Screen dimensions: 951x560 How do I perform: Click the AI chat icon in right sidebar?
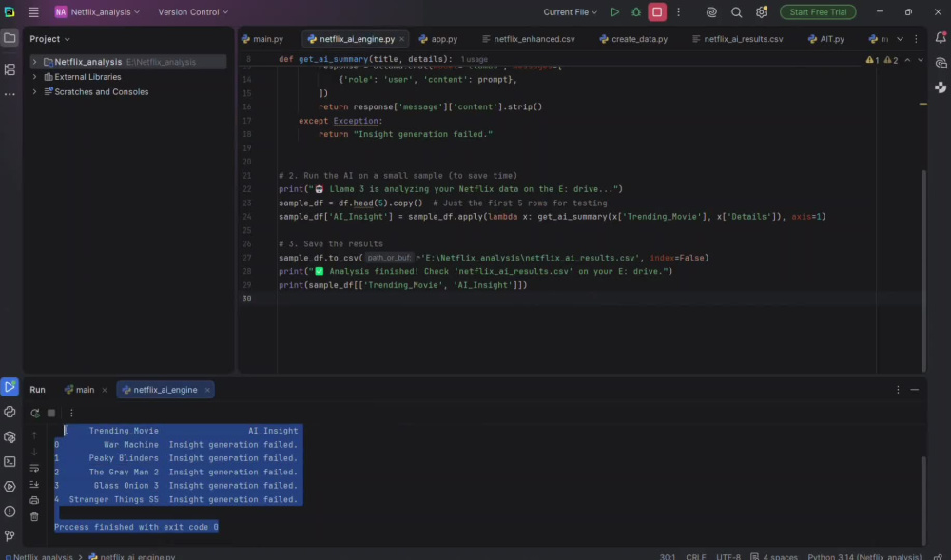click(x=941, y=63)
